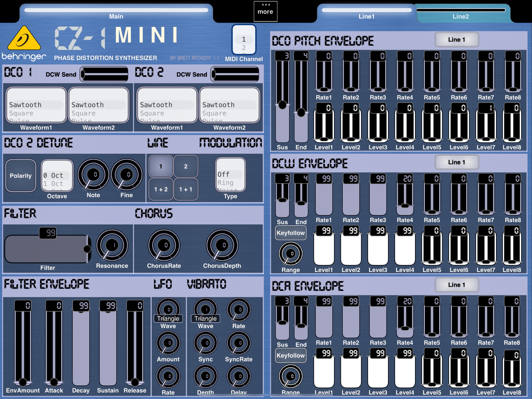Click the Vibrato Delay knob
The height and width of the screenshot is (399, 532).
(239, 376)
